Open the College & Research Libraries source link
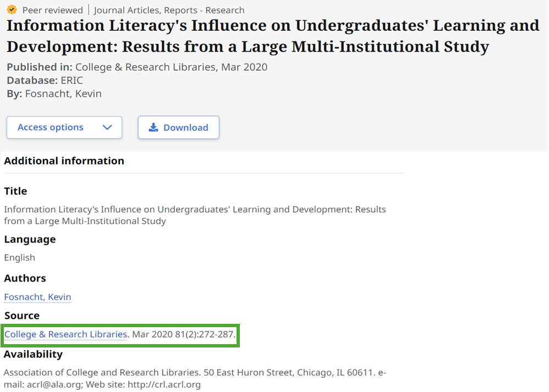This screenshot has width=549, height=392. point(64,334)
